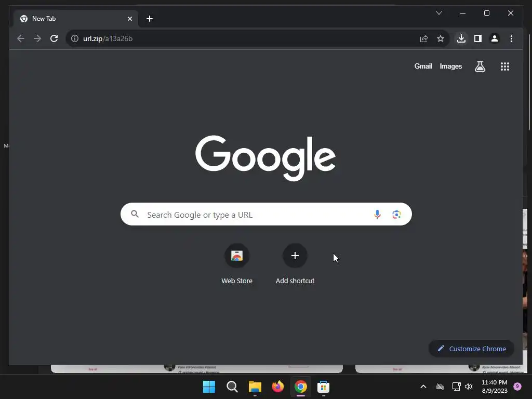Open the Chrome profile icon
Viewport: 532px width, 399px height.
pos(495,38)
